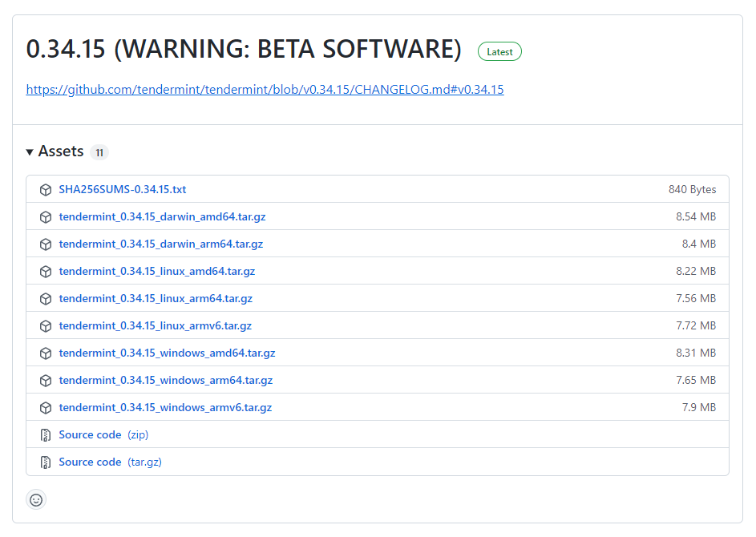This screenshot has height=537, width=756.
Task: Click the Latest release badge
Action: click(x=499, y=51)
